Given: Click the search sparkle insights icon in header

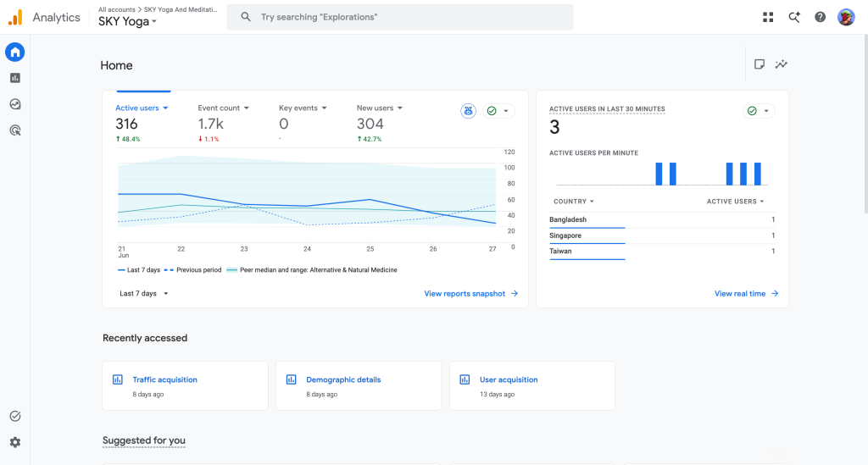Looking at the screenshot, I should pos(793,17).
